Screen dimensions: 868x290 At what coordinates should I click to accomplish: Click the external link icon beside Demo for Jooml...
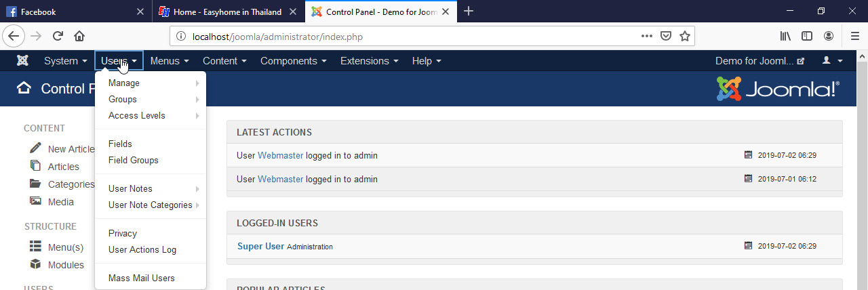[801, 61]
